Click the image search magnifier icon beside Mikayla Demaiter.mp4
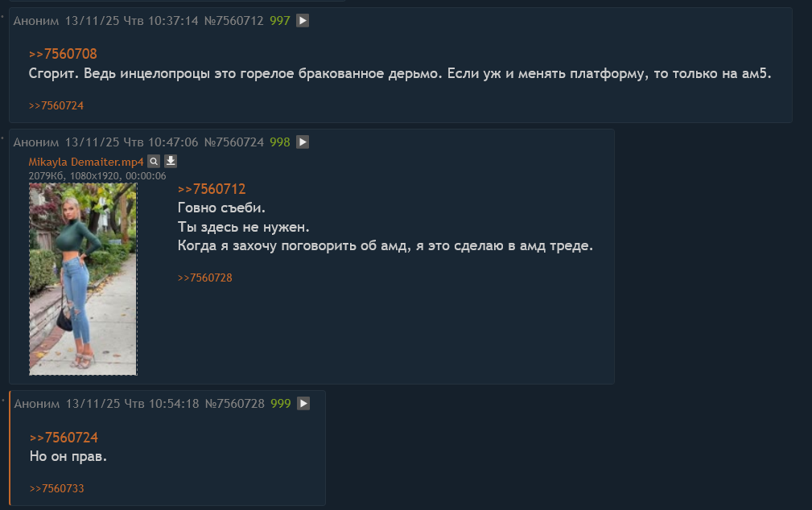 (x=154, y=162)
